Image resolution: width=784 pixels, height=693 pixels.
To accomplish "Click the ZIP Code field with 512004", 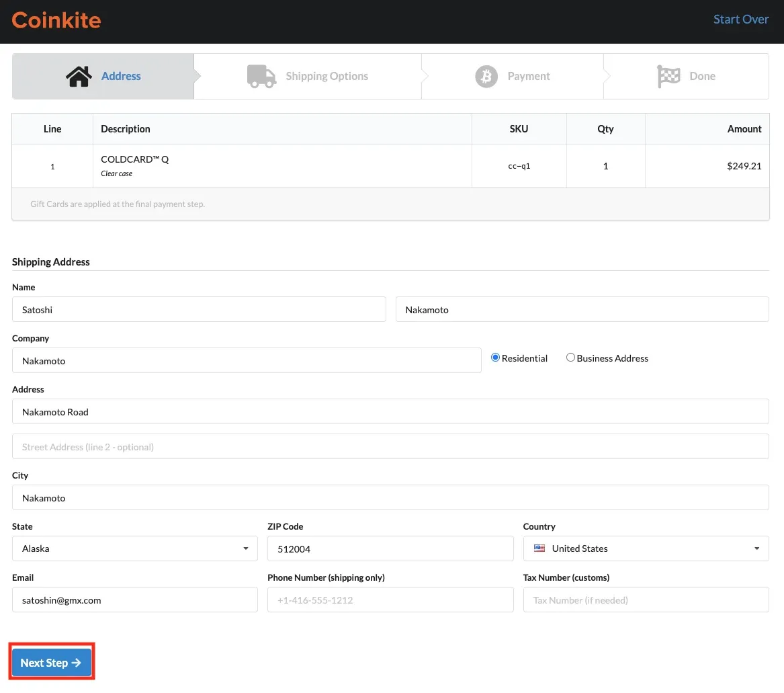I will (x=390, y=548).
